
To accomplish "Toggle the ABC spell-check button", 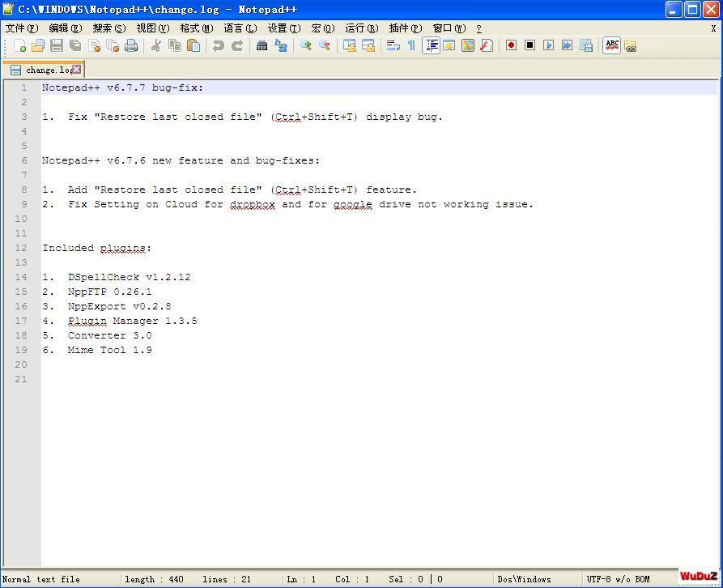I will click(x=612, y=45).
